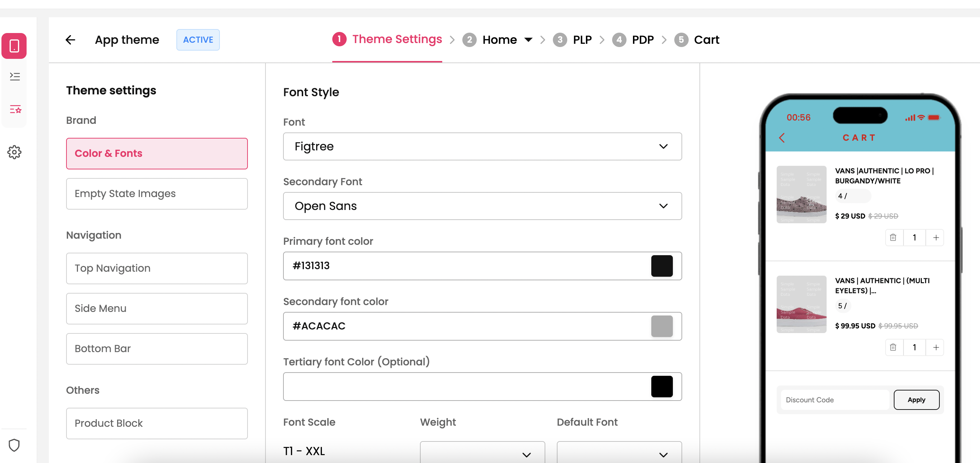Image resolution: width=980 pixels, height=463 pixels.
Task: Open Empty State Images settings
Action: click(157, 193)
